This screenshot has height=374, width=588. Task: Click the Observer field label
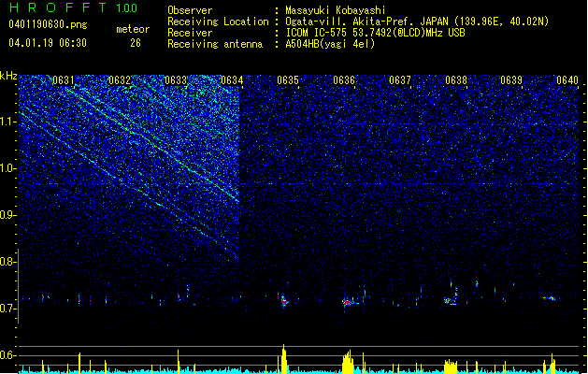[x=190, y=10]
